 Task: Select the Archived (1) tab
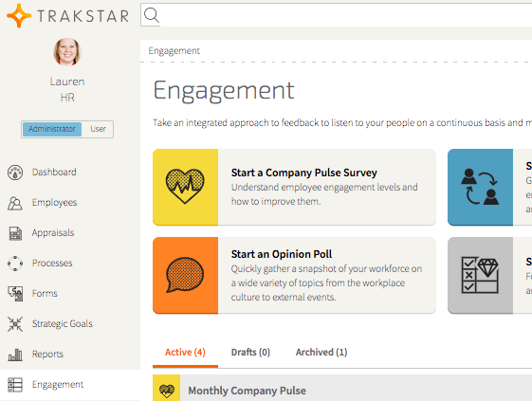tap(321, 353)
